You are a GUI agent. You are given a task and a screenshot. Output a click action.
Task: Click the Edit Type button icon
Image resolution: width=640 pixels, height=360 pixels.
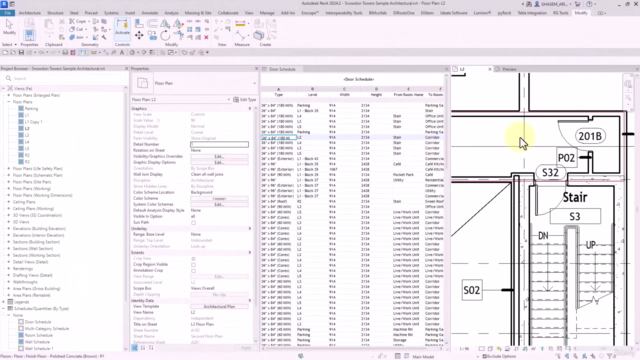coord(236,100)
